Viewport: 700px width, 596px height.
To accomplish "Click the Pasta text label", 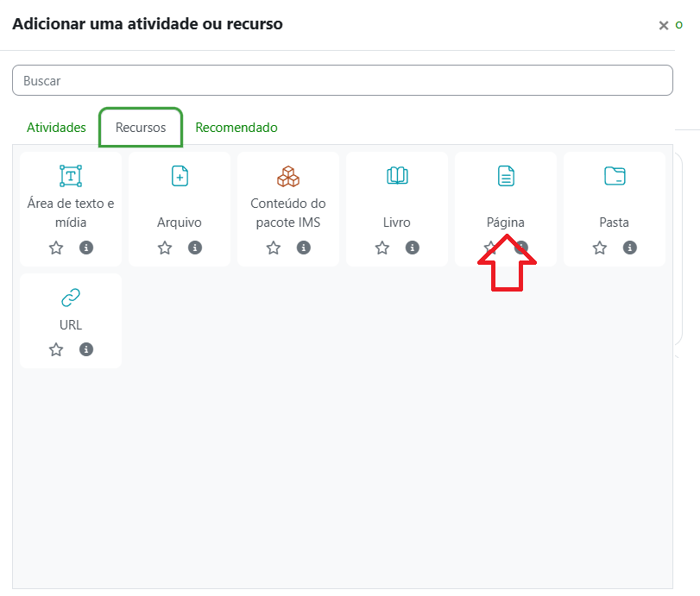I will click(615, 223).
